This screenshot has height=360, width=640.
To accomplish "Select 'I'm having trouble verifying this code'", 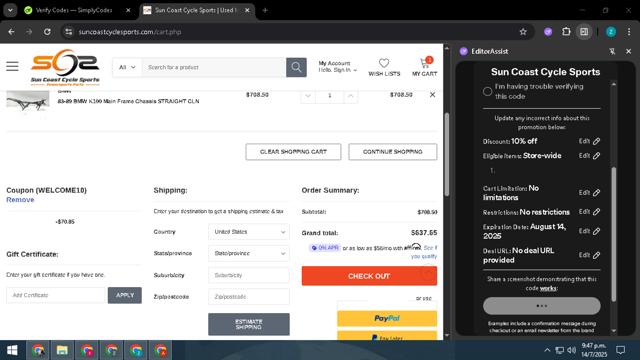I will pyautogui.click(x=487, y=91).
